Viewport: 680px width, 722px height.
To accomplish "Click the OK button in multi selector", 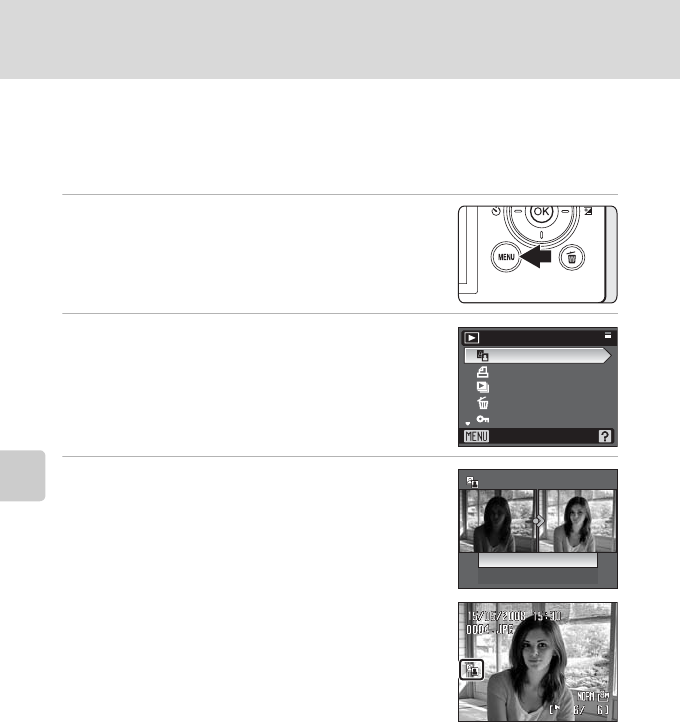I will click(541, 212).
